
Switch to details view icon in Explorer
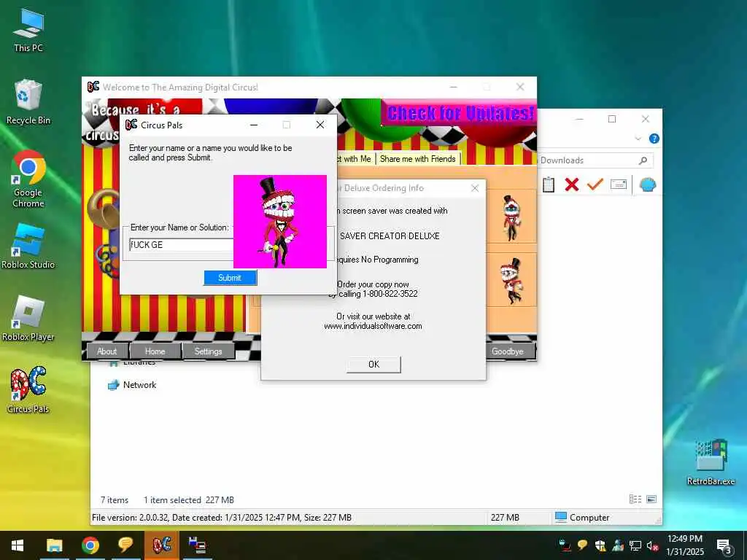(635, 499)
